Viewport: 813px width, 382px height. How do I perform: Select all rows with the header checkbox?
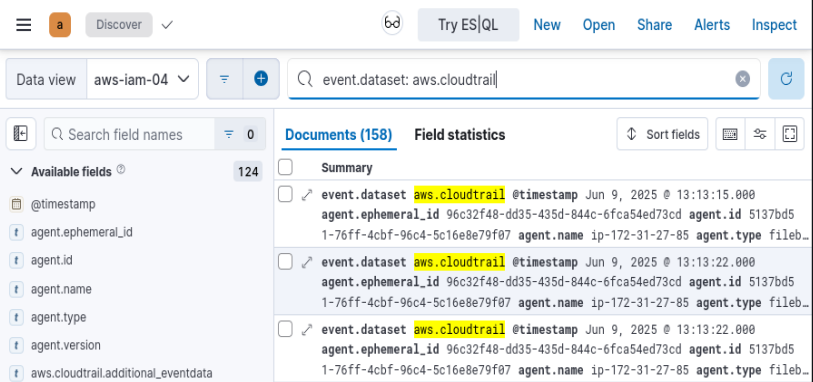pos(285,167)
